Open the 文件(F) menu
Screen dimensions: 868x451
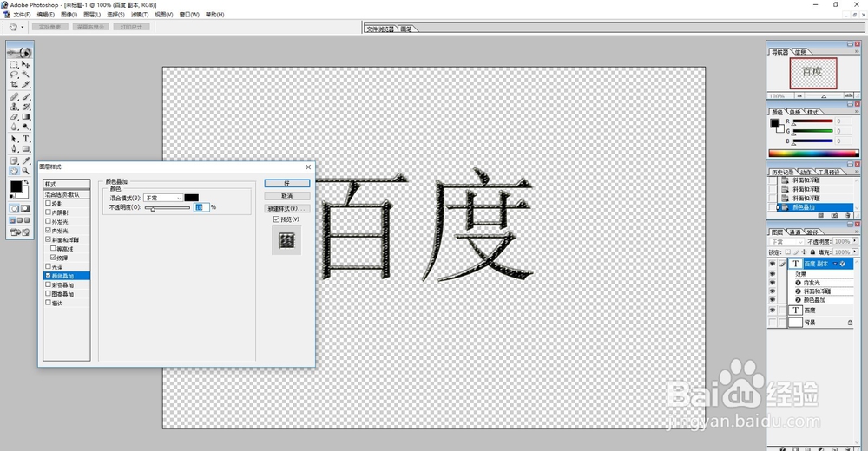tap(22, 15)
